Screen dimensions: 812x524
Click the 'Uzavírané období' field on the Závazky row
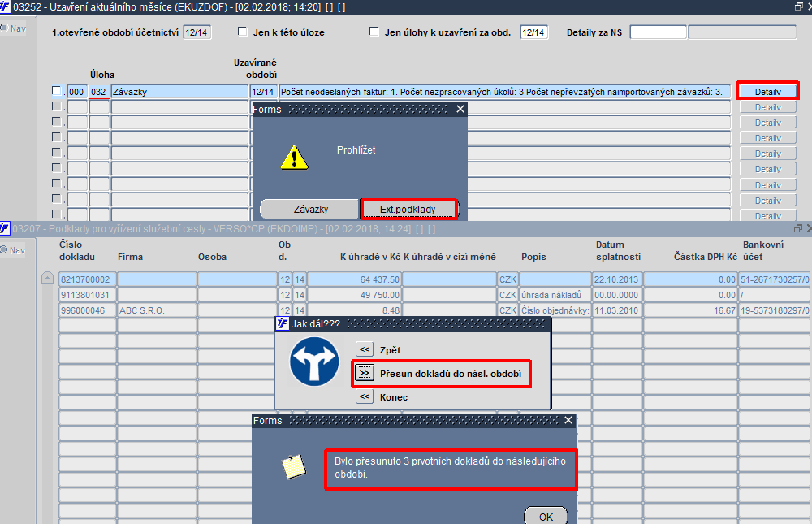(x=263, y=92)
